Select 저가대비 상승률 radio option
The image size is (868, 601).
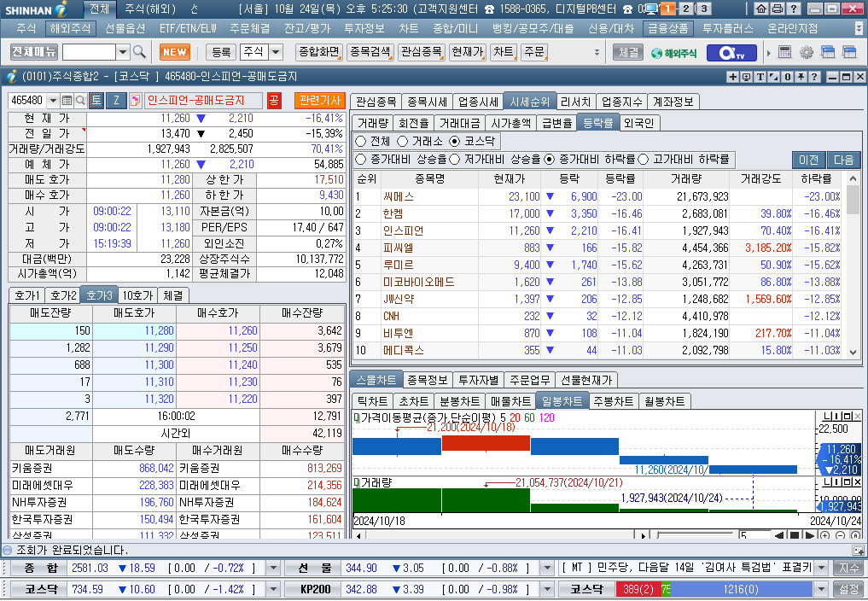pyautogui.click(x=454, y=160)
